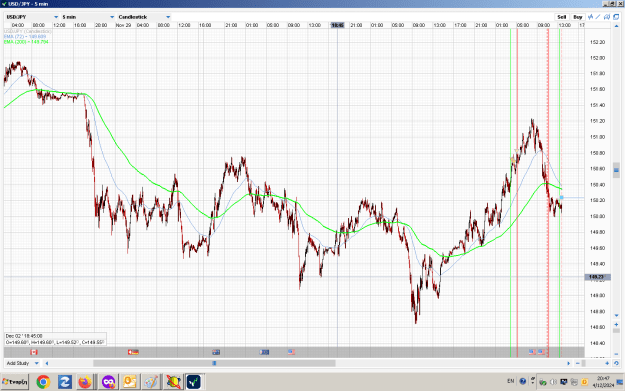
Task: Click the orange tray application icon
Action: coord(584,382)
